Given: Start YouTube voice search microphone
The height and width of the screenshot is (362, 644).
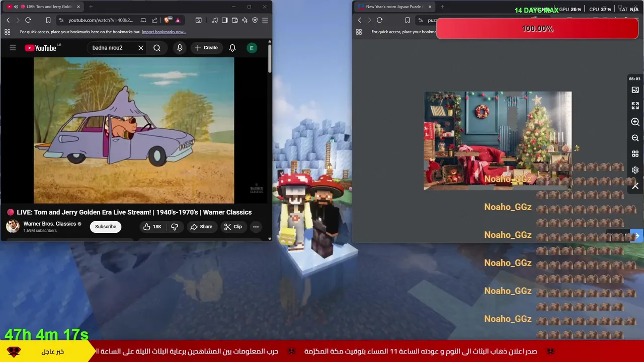Looking at the screenshot, I should pos(180,48).
